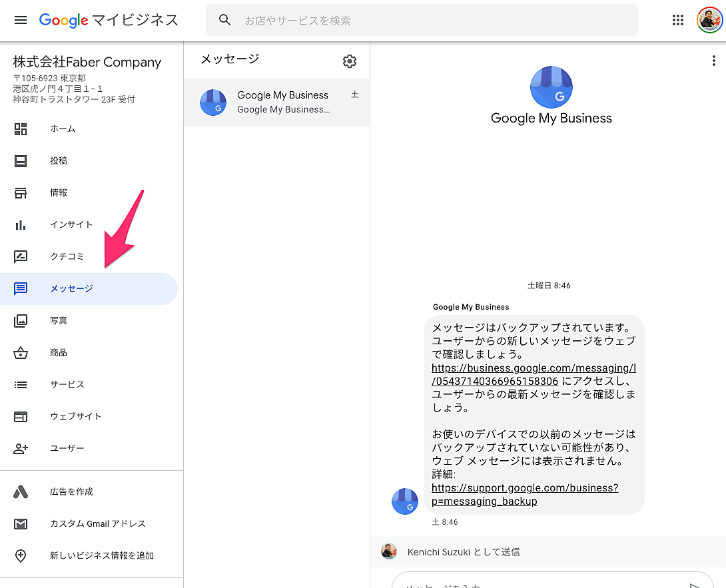The width and height of the screenshot is (726, 588).
Task: Open message settings gear icon
Action: coord(350,61)
